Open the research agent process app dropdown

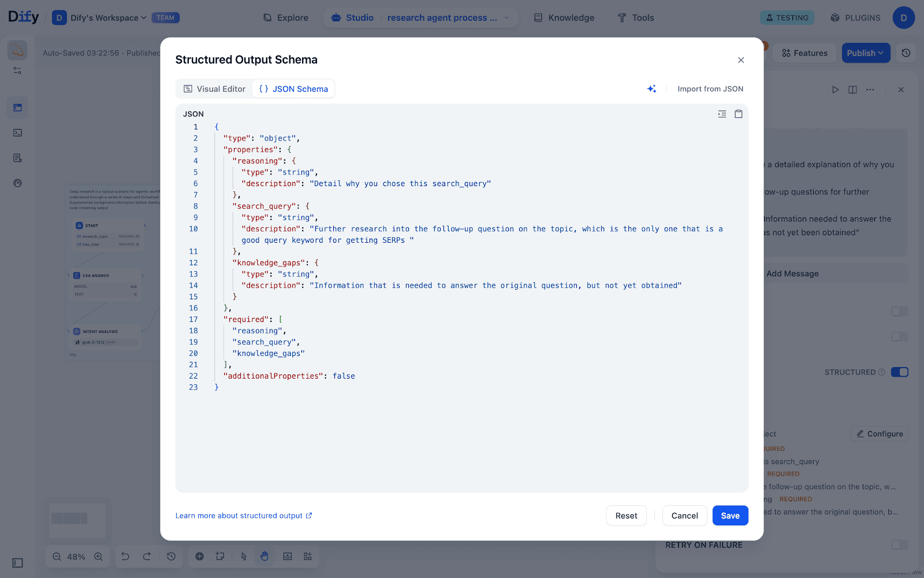click(448, 18)
